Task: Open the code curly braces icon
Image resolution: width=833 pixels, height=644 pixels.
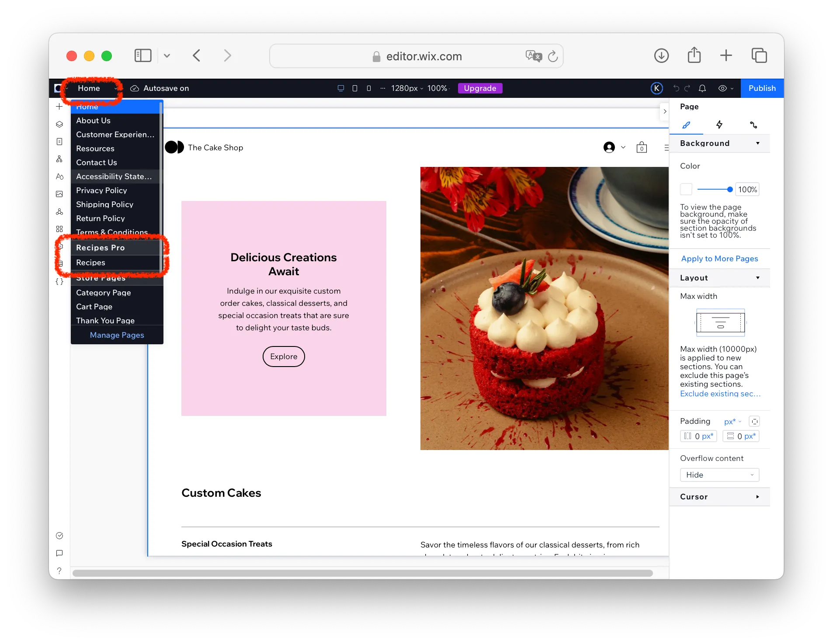Action: tap(59, 281)
